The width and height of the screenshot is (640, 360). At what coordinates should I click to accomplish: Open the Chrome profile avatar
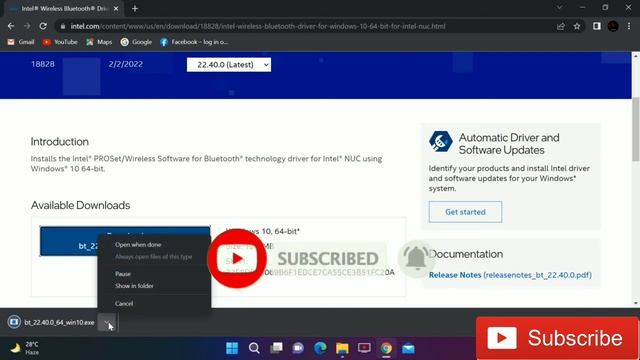click(x=613, y=26)
